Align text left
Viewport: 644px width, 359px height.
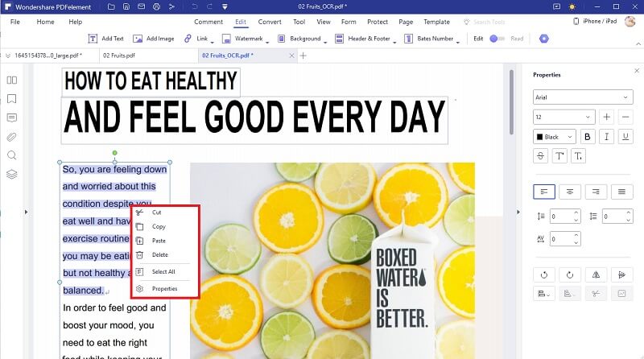point(544,192)
